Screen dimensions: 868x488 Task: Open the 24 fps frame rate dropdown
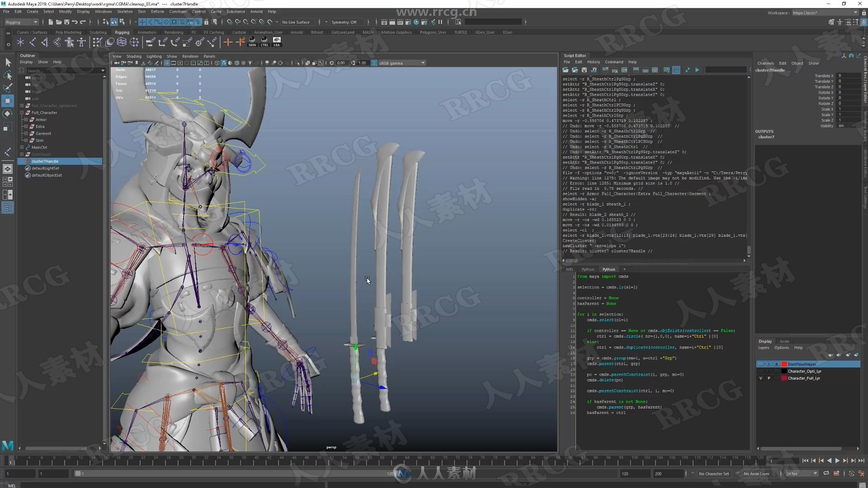[x=801, y=474]
